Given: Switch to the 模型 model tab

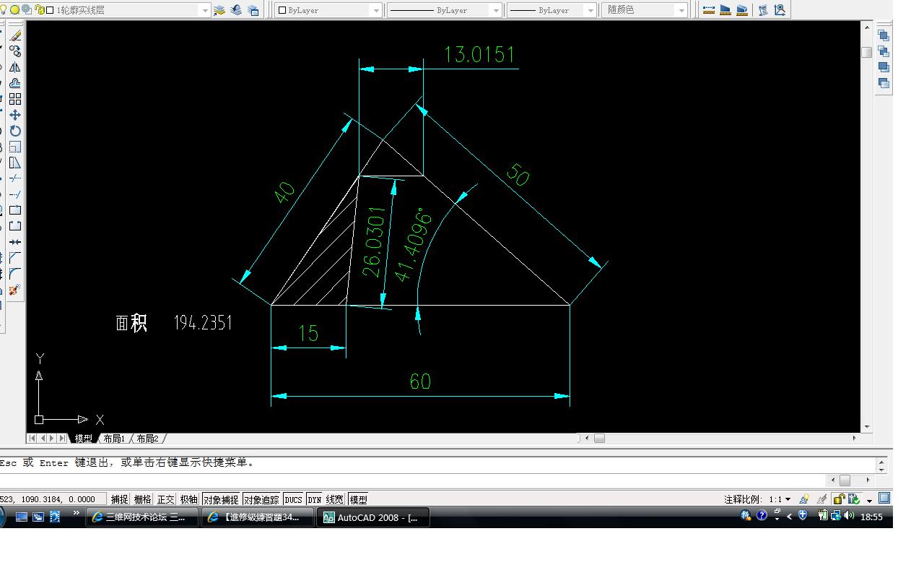Looking at the screenshot, I should 84,439.
